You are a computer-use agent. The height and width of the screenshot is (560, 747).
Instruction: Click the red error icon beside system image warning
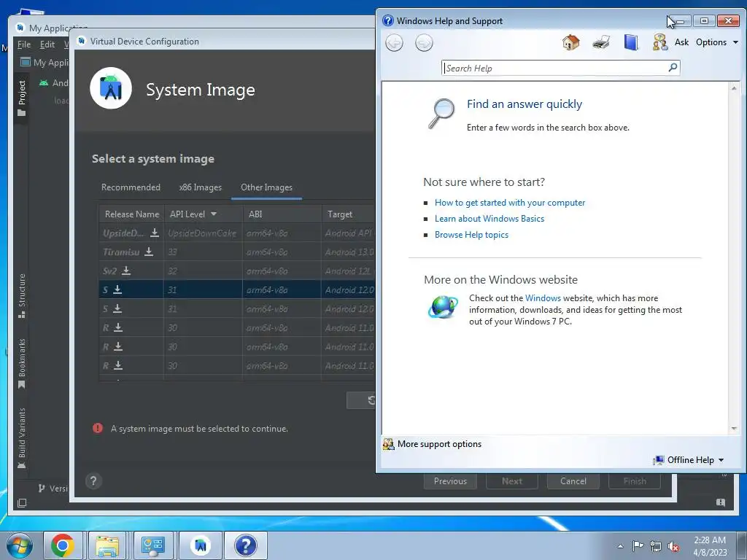pyautogui.click(x=98, y=428)
